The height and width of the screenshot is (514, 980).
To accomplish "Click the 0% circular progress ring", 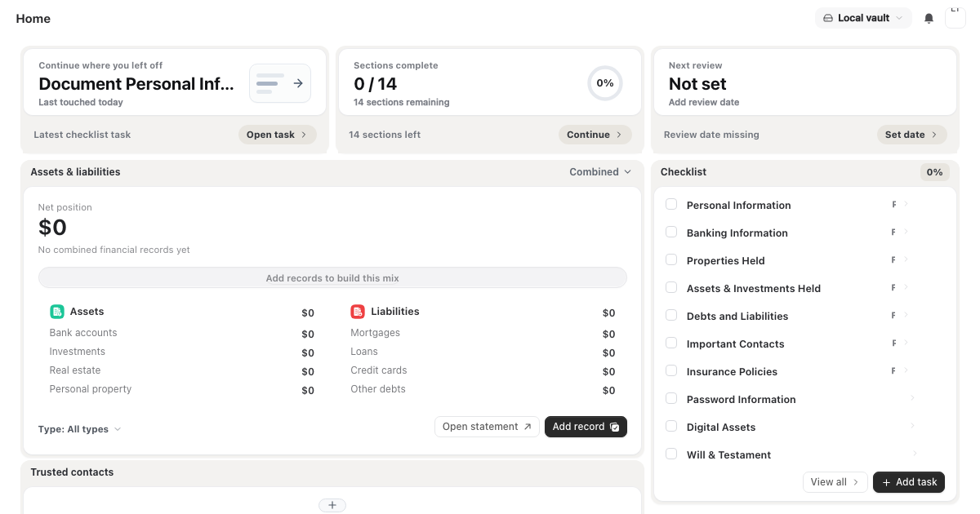I will (x=605, y=83).
